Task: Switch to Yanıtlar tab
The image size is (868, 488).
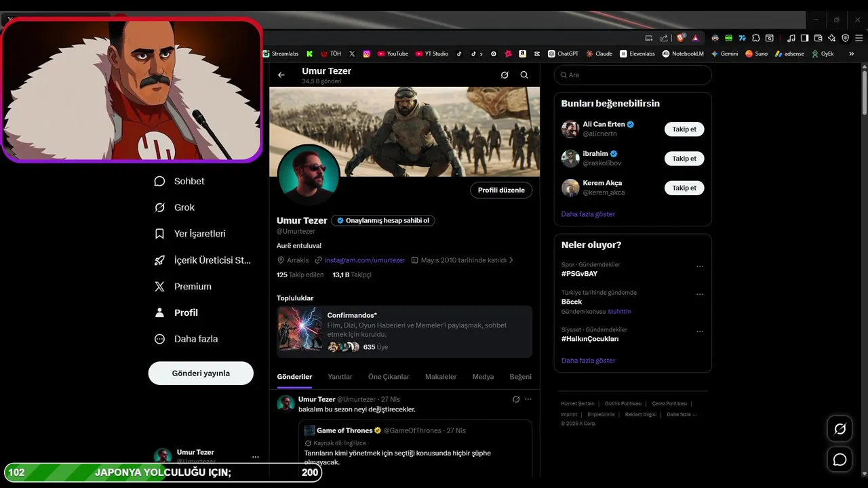Action: (x=340, y=377)
